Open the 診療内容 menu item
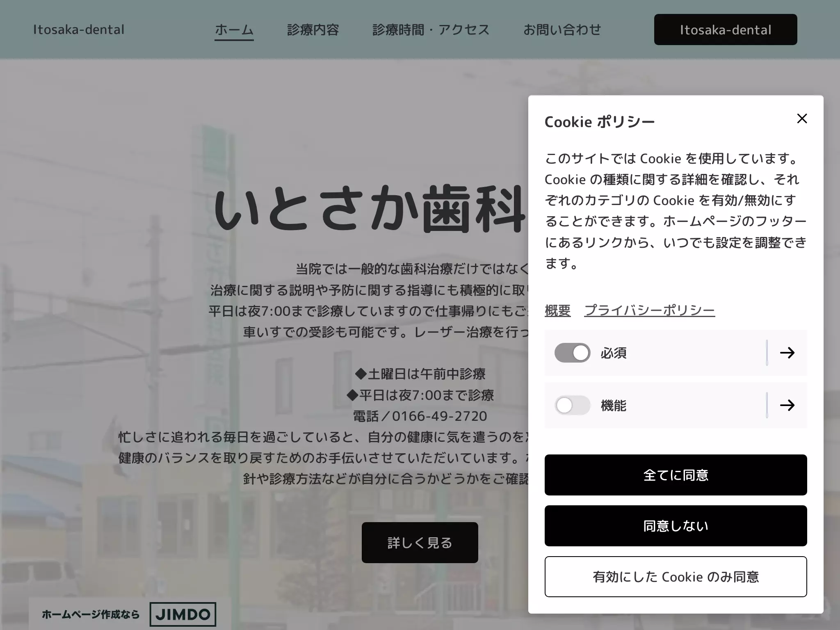The height and width of the screenshot is (630, 840). coord(313,30)
